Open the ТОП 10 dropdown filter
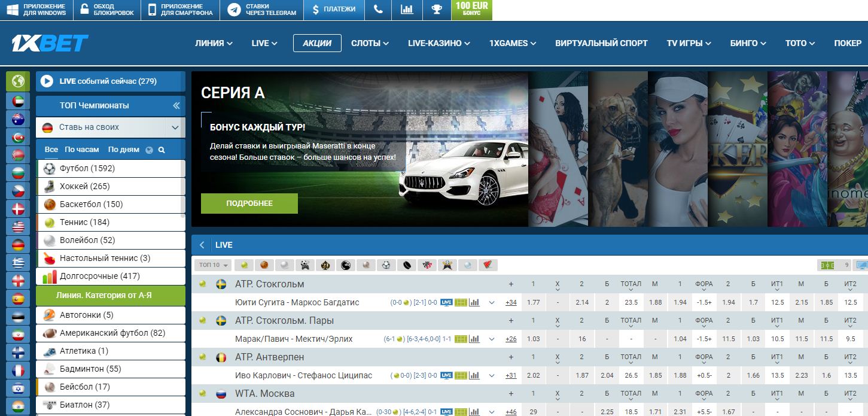 tap(213, 265)
